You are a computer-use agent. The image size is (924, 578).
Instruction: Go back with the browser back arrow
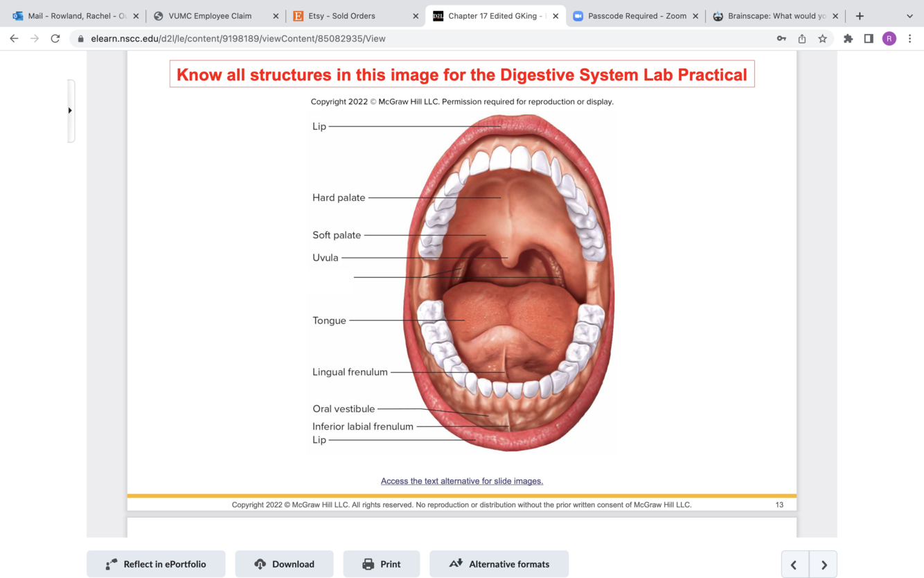(x=14, y=39)
